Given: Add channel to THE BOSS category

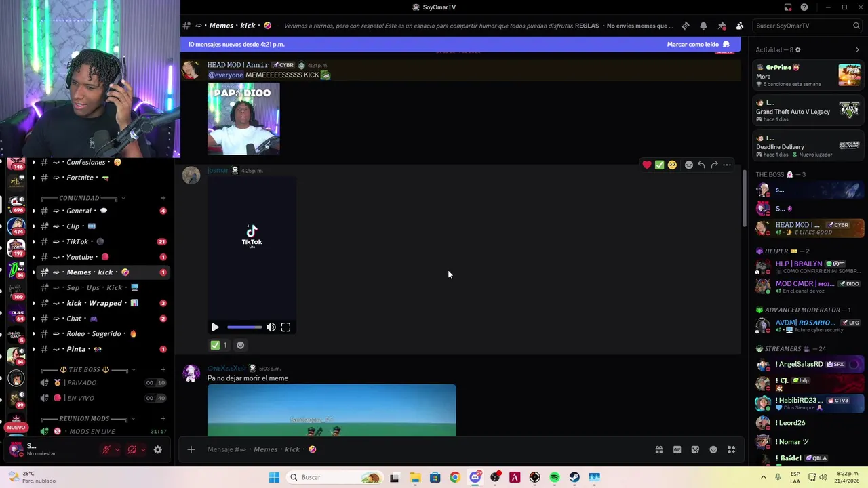Looking at the screenshot, I should coord(163,369).
